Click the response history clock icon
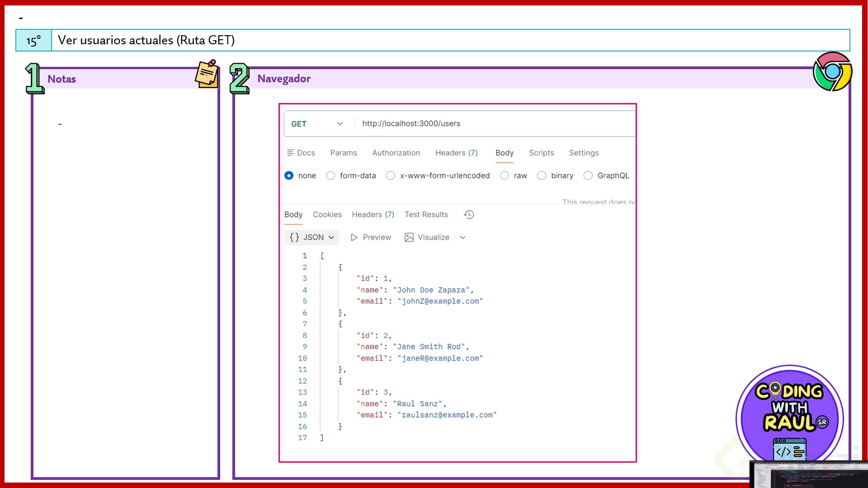Screen dimensions: 868x488 [x=469, y=215]
